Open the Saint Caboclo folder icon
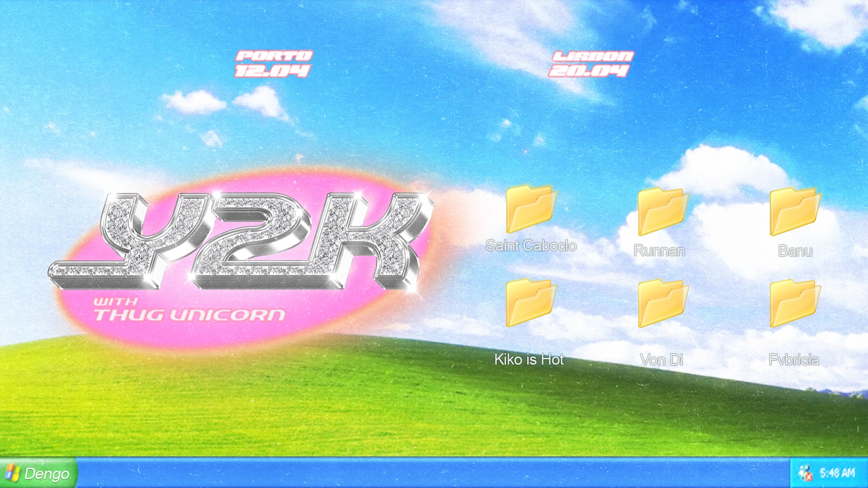This screenshot has width=868, height=488. click(531, 209)
